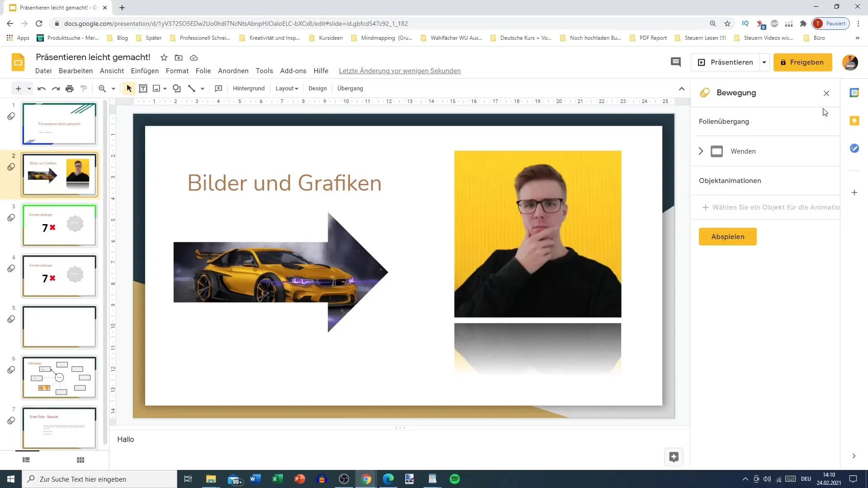The width and height of the screenshot is (868, 488).
Task: Reload the browser page
Action: pyautogui.click(x=39, y=23)
